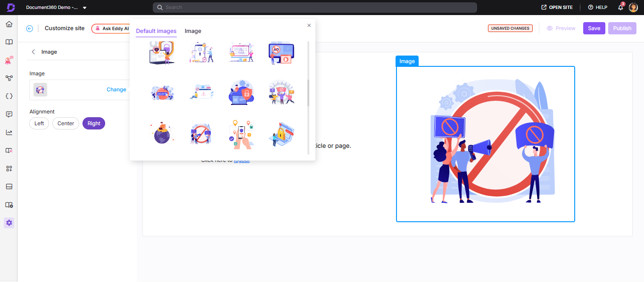Click the Preview button
This screenshot has width=644, height=282.
tap(561, 28)
